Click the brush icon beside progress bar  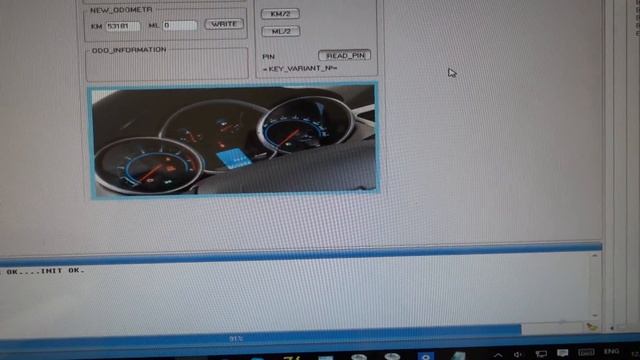591,326
